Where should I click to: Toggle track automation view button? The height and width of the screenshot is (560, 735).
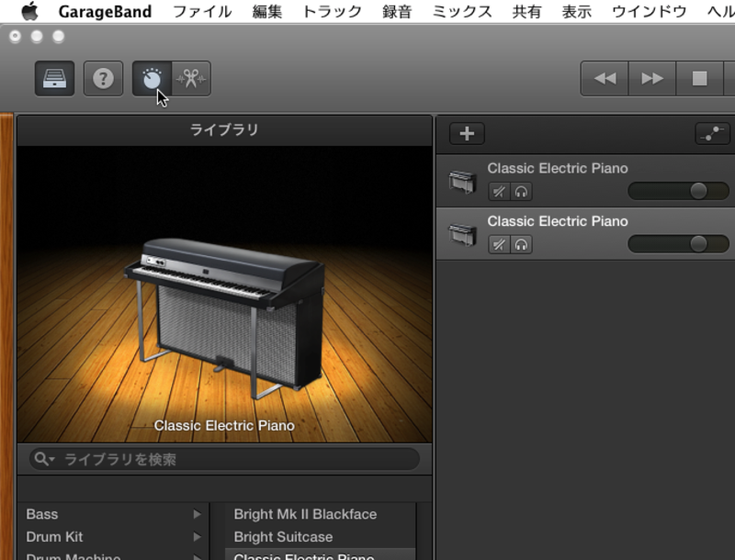pyautogui.click(x=712, y=133)
